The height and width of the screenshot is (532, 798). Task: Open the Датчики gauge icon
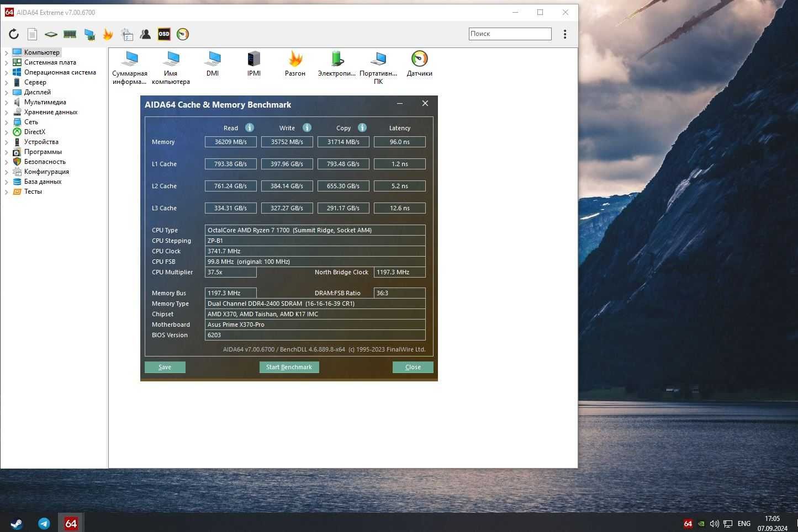(420, 64)
